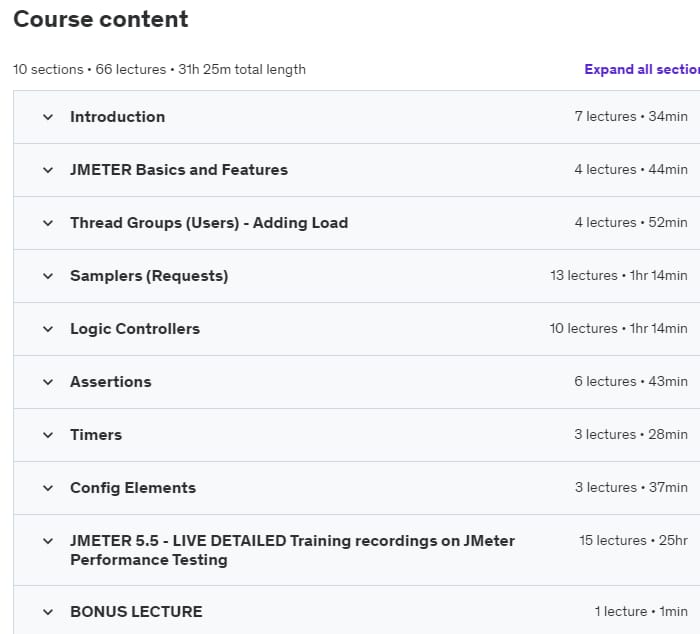
Task: Expand the Logic Controllers chevron
Action: pos(48,329)
